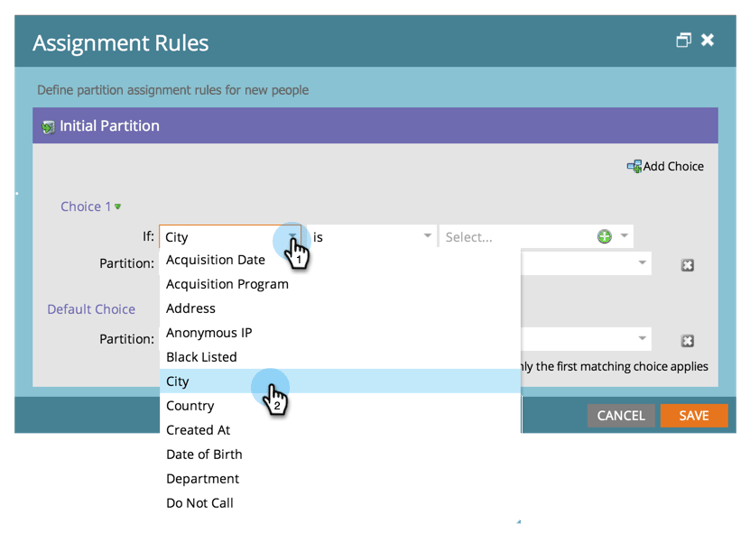This screenshot has width=750, height=533.
Task: Remove Choice 1 with its delete icon
Action: click(x=688, y=265)
